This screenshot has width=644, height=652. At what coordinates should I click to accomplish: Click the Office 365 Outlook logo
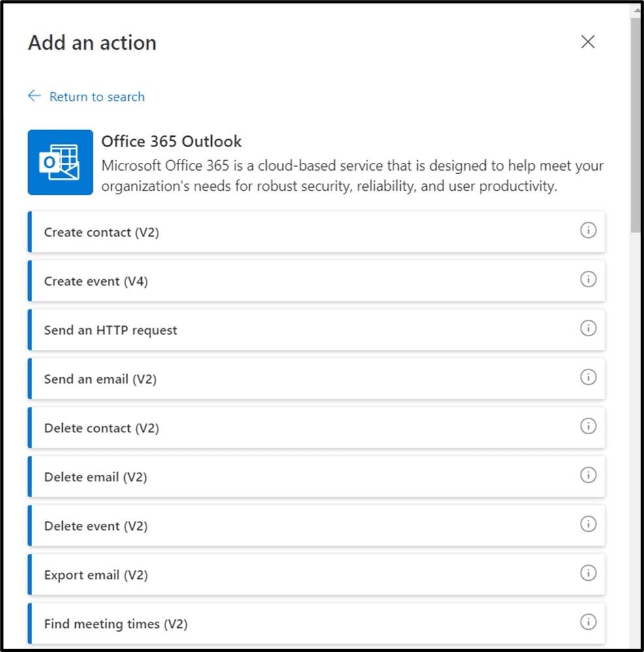pos(60,162)
